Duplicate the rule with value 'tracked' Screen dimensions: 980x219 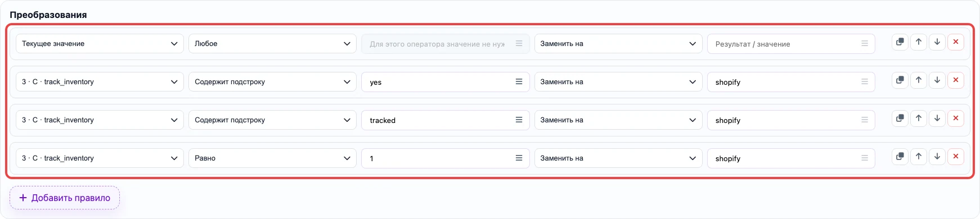coord(900,118)
